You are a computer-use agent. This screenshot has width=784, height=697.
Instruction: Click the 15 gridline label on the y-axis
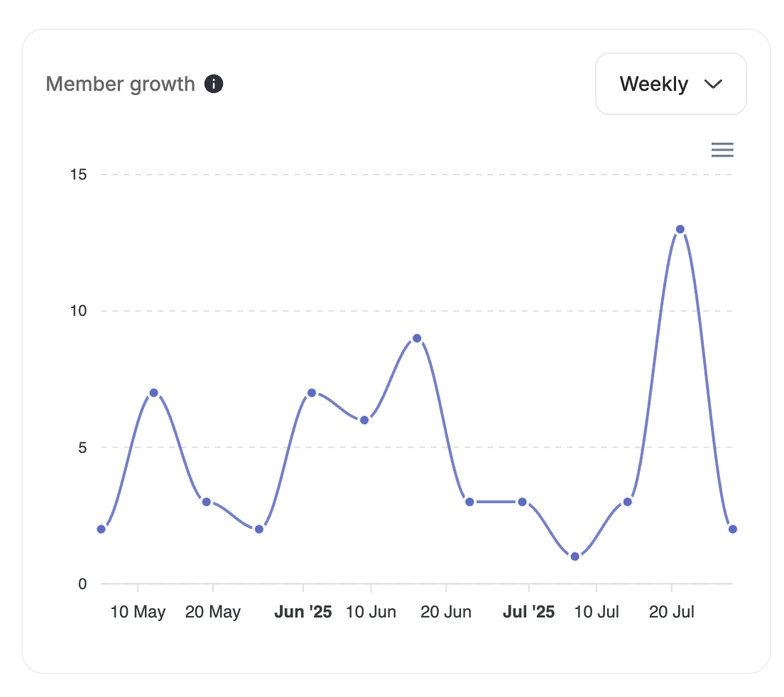pyautogui.click(x=80, y=173)
